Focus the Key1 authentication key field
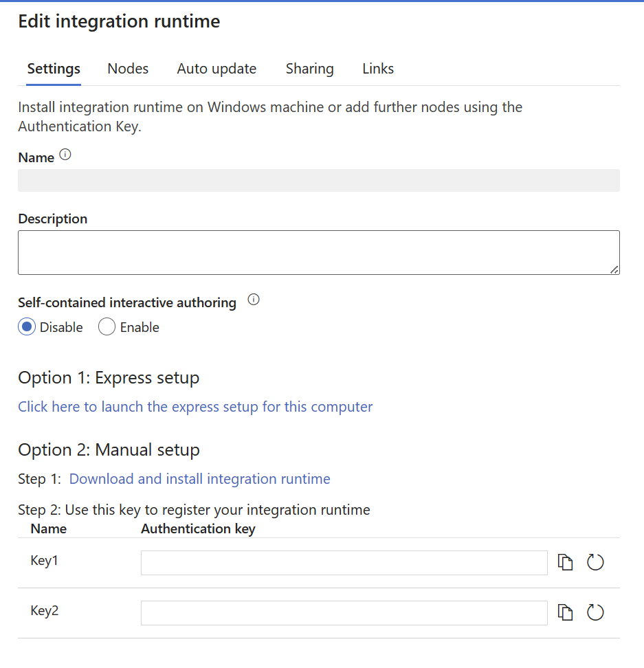The height and width of the screenshot is (668, 644). click(344, 562)
